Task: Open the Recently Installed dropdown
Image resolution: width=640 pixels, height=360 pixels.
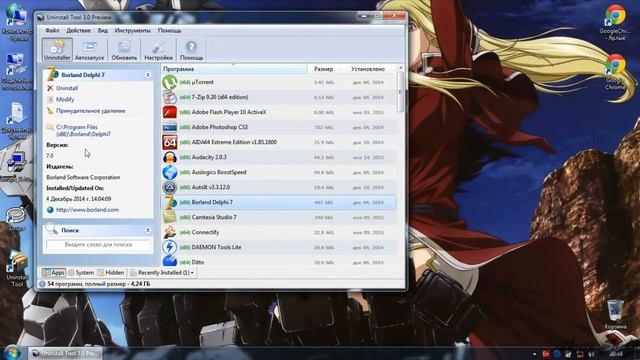Action: [x=162, y=273]
